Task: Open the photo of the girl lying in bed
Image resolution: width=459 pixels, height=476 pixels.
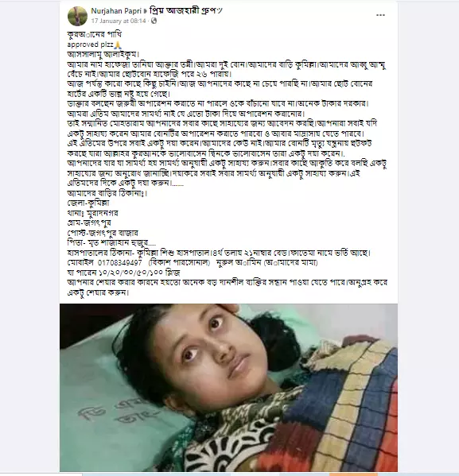Action: pyautogui.click(x=228, y=388)
